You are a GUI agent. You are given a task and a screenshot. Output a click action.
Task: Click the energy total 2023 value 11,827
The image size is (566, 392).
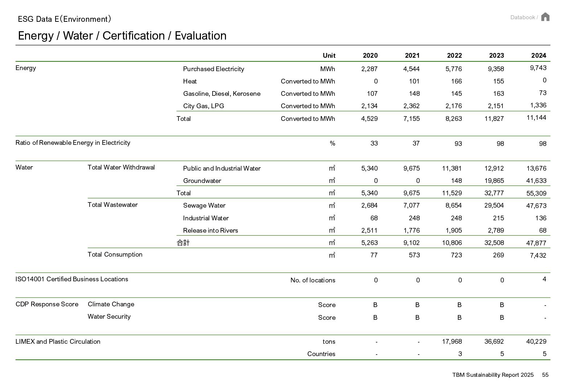494,119
